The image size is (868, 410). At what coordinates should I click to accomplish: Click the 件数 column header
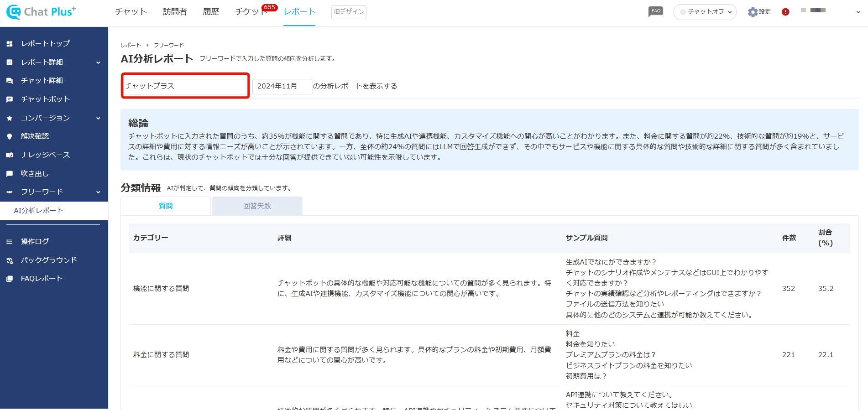(789, 238)
